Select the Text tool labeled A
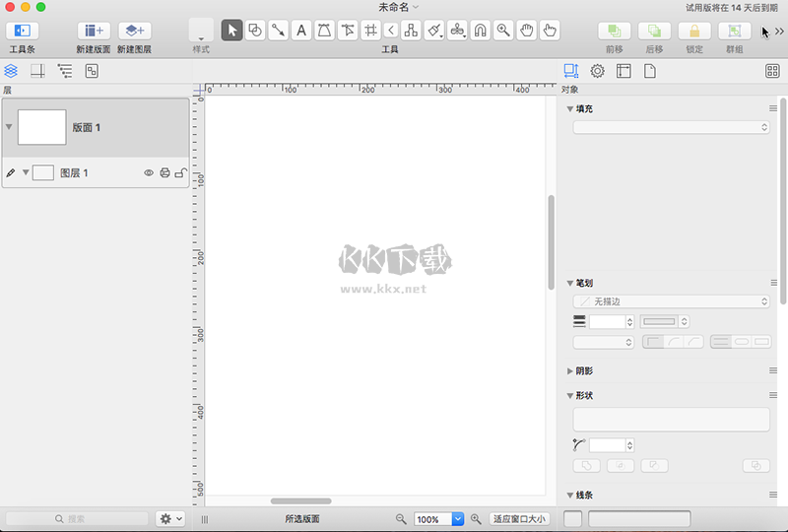This screenshot has height=532, width=788. pos(301,31)
